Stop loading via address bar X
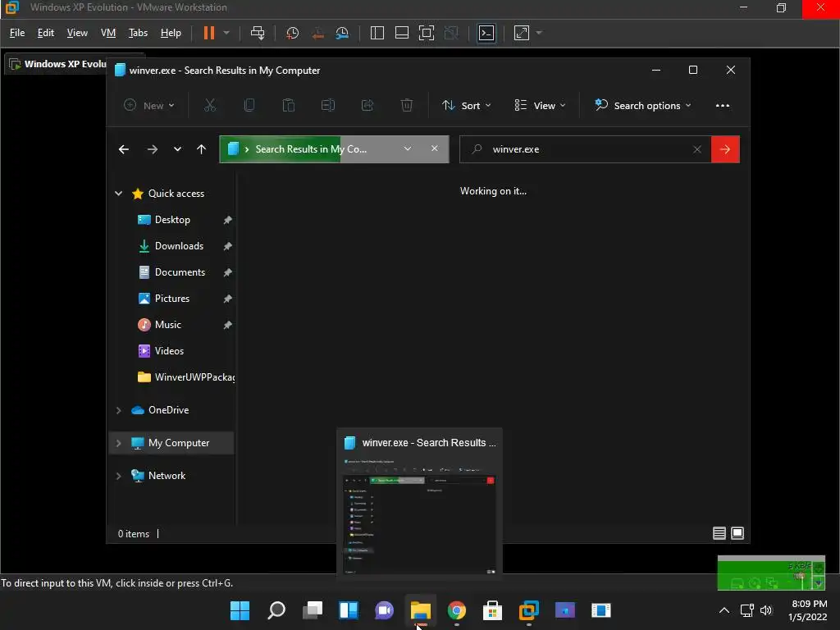The width and height of the screenshot is (840, 630). (435, 148)
